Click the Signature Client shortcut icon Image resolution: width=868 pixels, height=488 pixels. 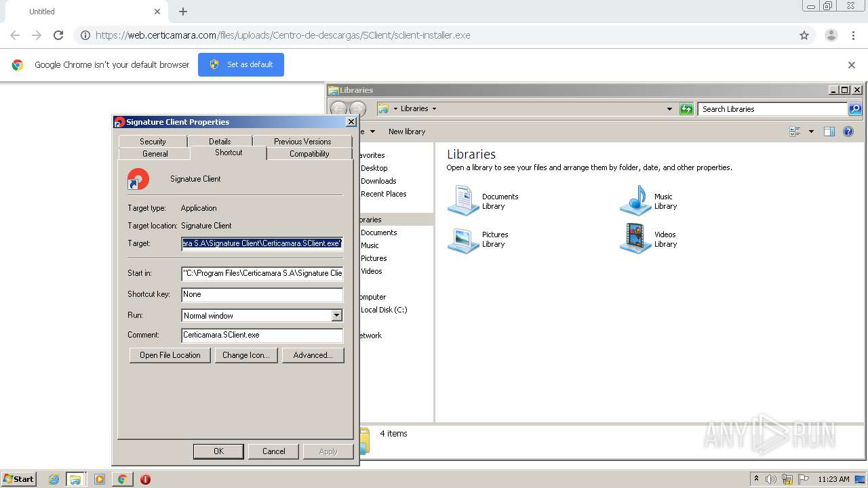click(x=138, y=179)
